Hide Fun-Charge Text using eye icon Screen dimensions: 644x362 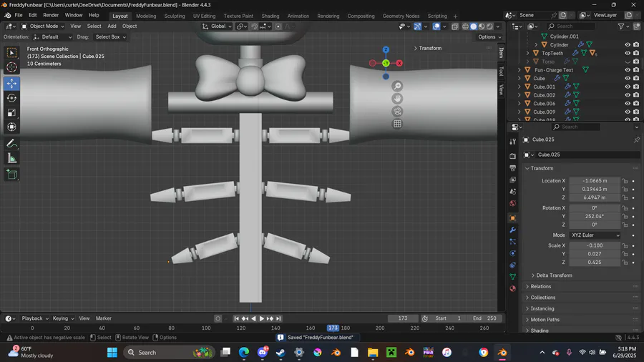click(x=627, y=70)
